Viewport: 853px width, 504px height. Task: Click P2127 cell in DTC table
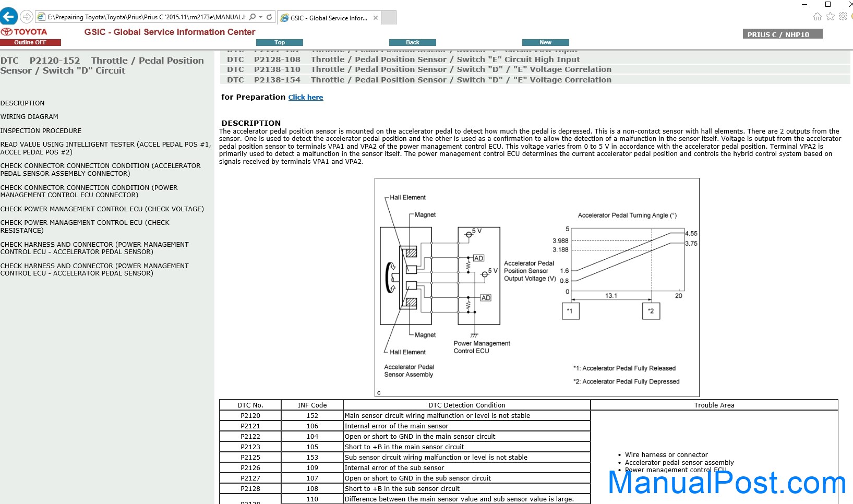[250, 478]
